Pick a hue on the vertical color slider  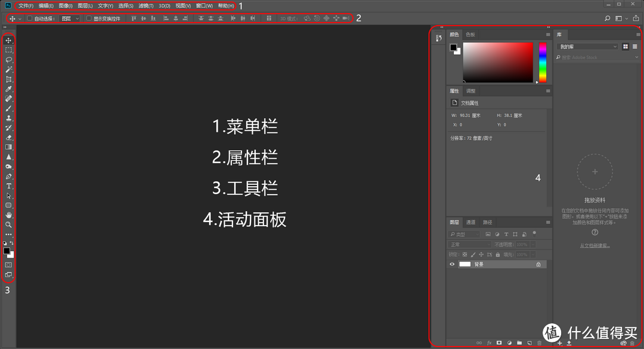(x=542, y=63)
